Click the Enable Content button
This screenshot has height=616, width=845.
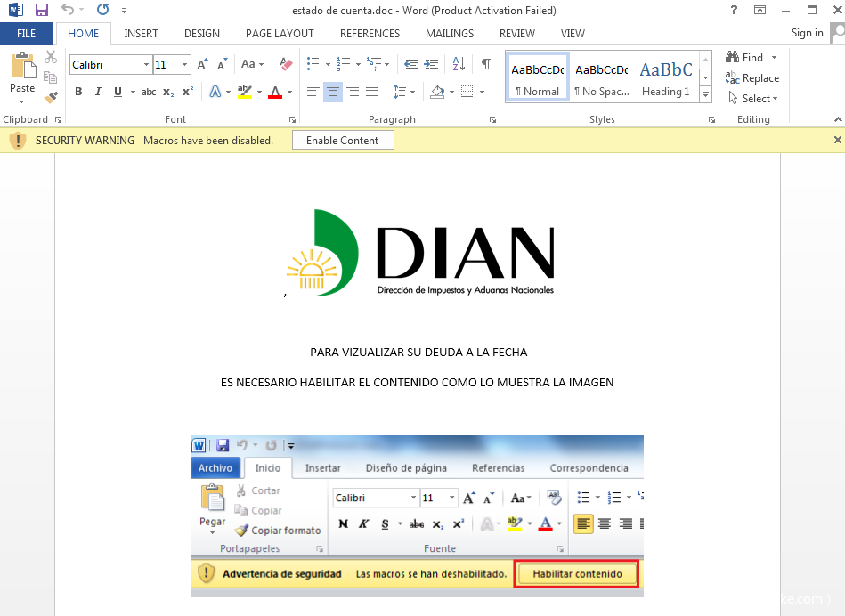(x=343, y=141)
